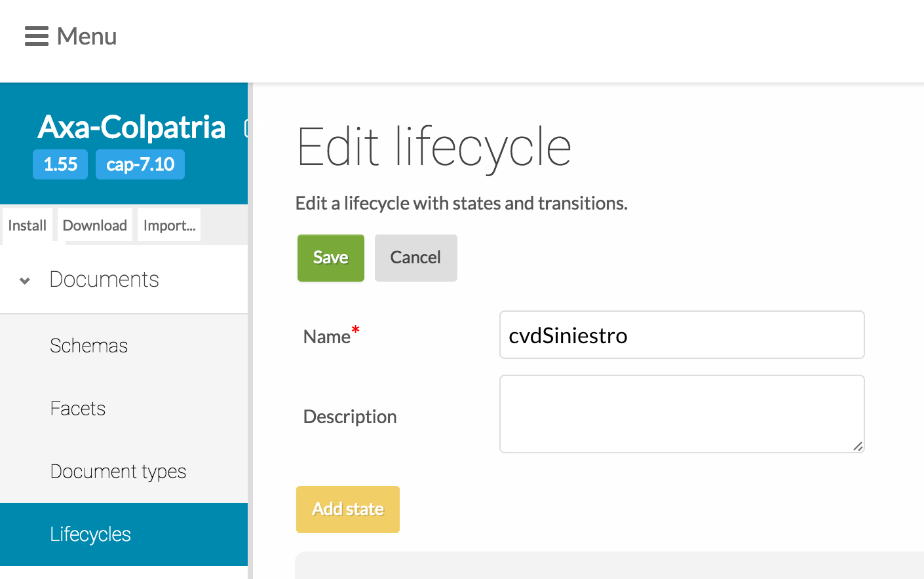Open the Import... option

click(x=169, y=225)
